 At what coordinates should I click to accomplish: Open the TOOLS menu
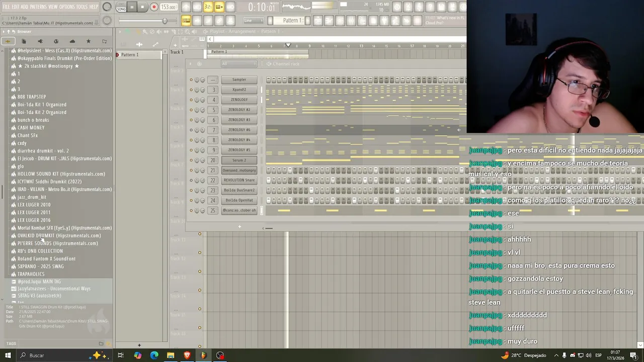click(x=82, y=7)
